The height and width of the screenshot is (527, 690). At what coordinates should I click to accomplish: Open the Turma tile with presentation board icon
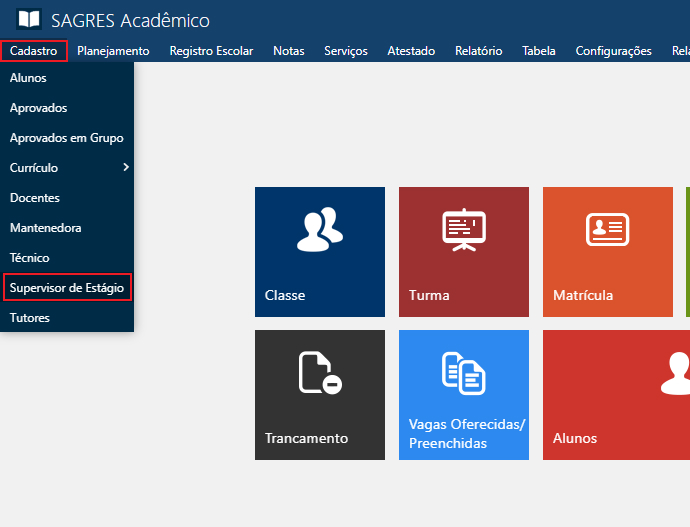point(464,251)
